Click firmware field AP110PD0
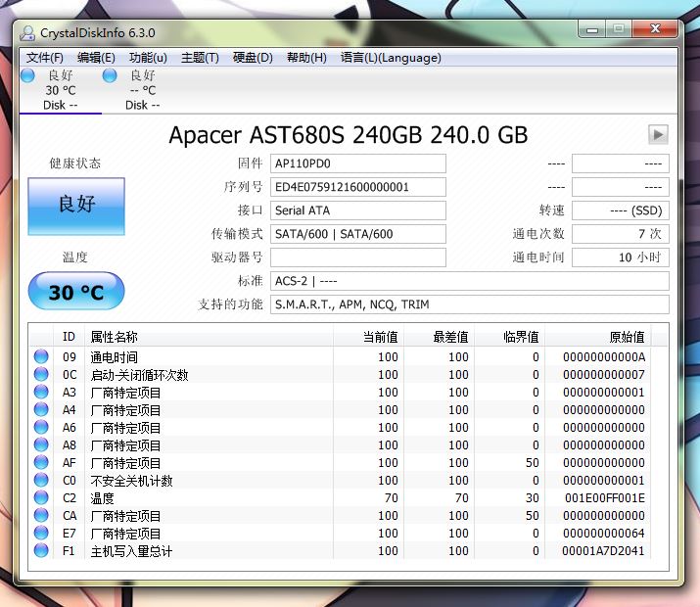700x607 pixels. (x=358, y=163)
